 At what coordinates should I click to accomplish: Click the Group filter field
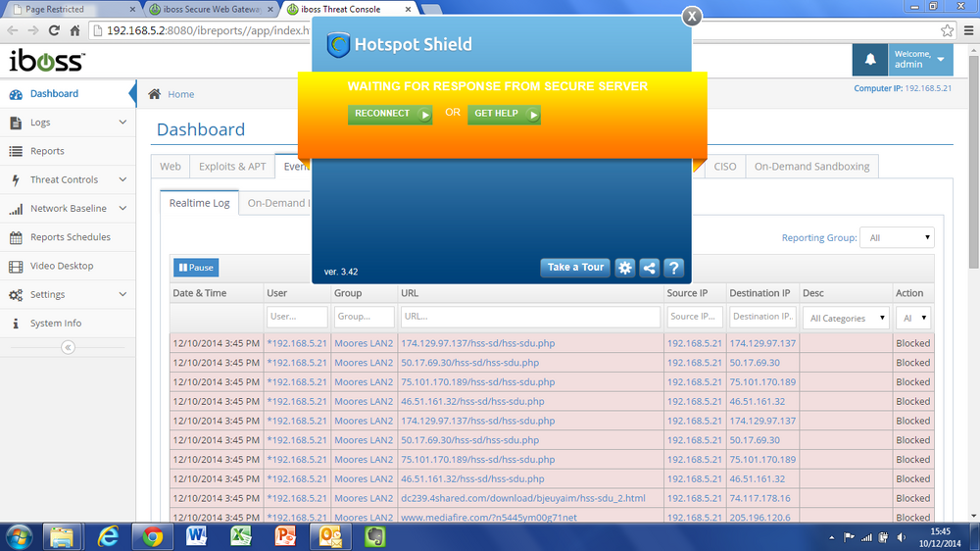(x=364, y=317)
